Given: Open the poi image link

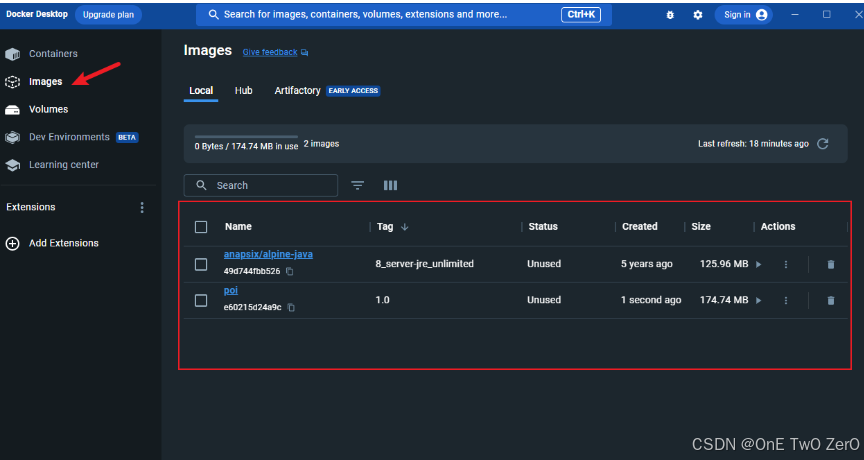Looking at the screenshot, I should tap(231, 291).
